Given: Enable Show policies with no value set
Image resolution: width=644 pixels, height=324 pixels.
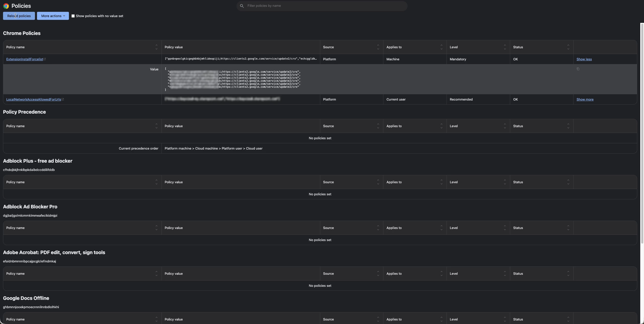Looking at the screenshot, I should click(x=73, y=16).
